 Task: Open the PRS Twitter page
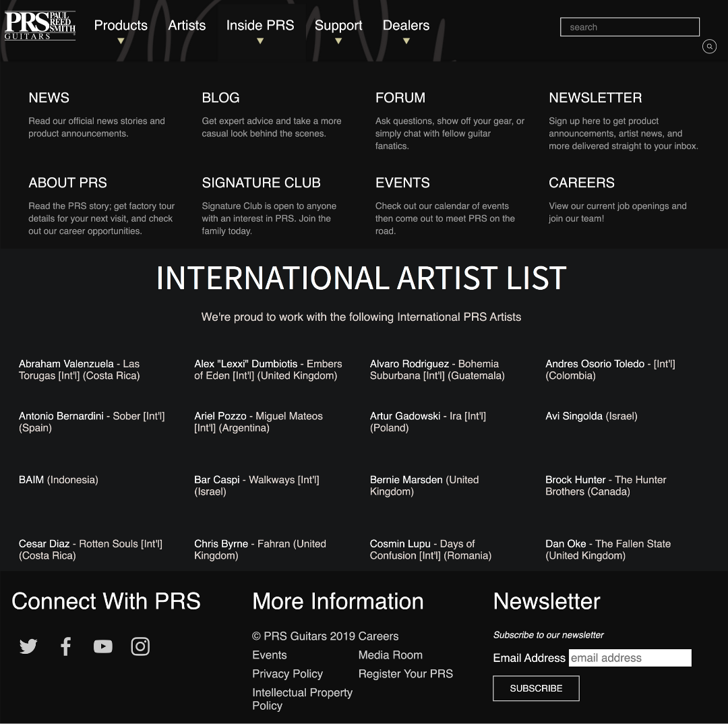[x=28, y=646]
